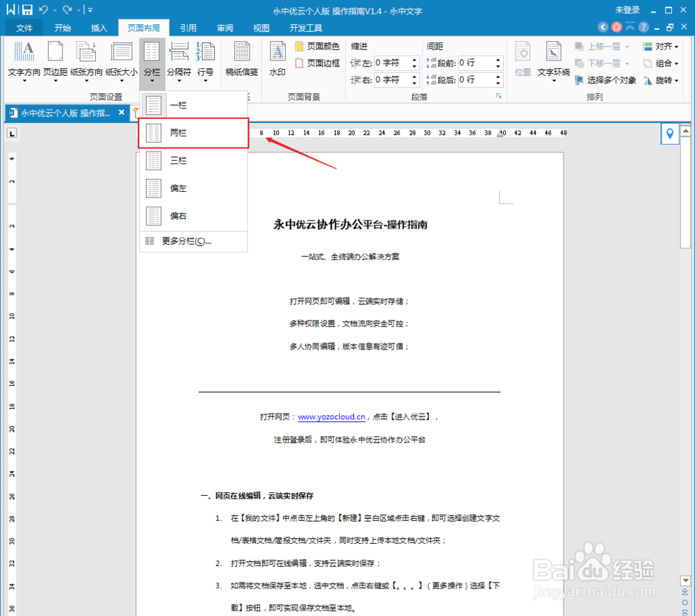Open the Paragraph dialog launcher
The height and width of the screenshot is (616, 695).
point(498,96)
